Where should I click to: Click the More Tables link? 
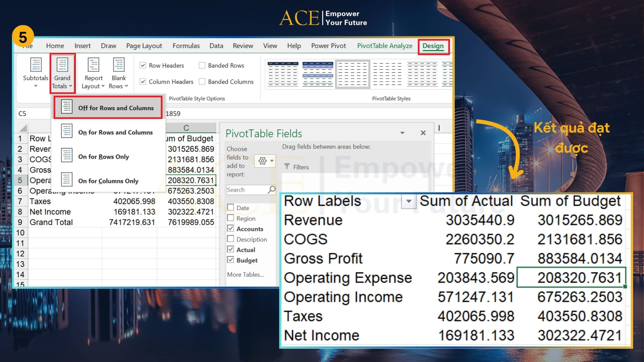point(245,275)
